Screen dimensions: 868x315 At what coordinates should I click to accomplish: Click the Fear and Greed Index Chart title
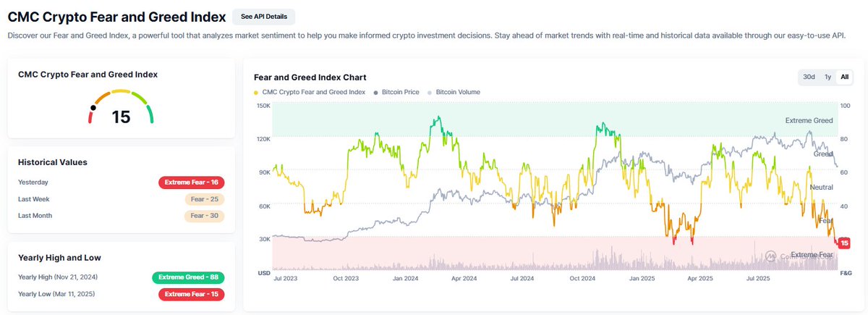coord(310,77)
